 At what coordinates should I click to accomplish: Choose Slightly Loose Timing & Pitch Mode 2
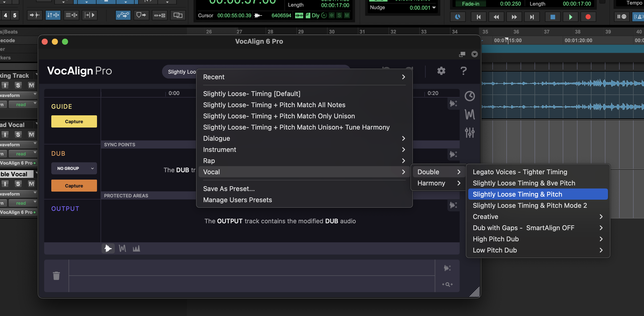[x=530, y=206]
